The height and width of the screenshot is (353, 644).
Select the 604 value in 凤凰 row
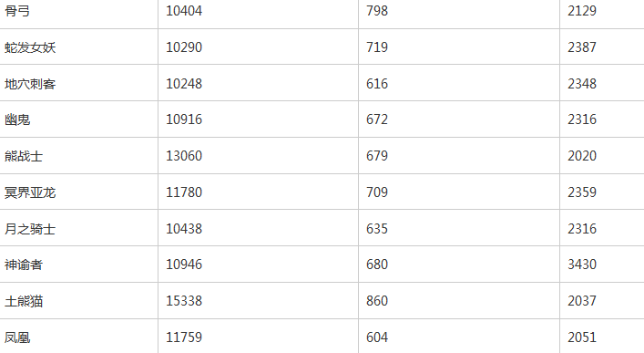tap(377, 337)
